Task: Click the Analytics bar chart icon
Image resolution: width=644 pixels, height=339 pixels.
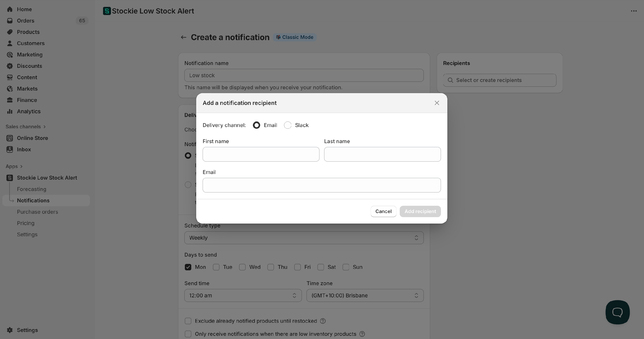Action: pyautogui.click(x=10, y=111)
